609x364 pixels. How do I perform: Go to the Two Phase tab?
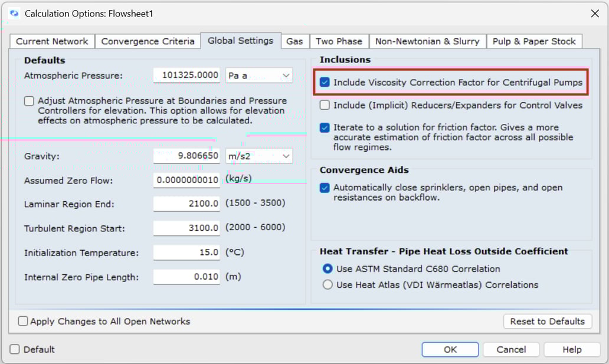point(339,41)
